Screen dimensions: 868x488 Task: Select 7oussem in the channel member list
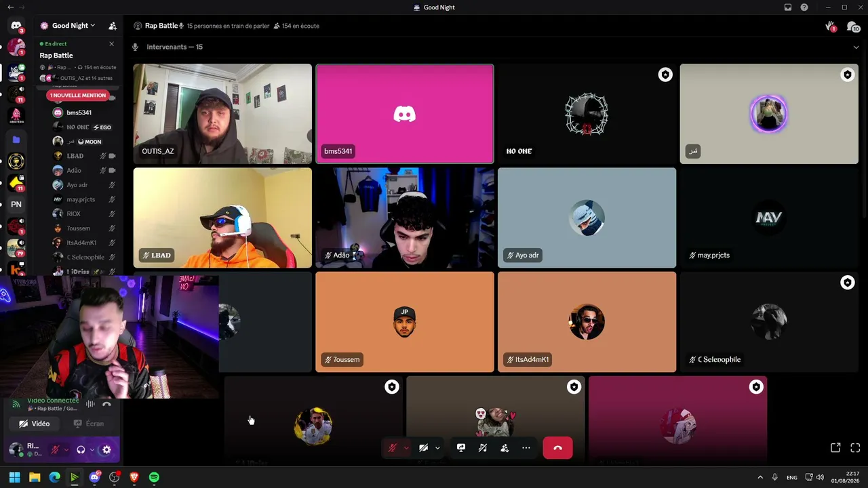click(x=83, y=228)
